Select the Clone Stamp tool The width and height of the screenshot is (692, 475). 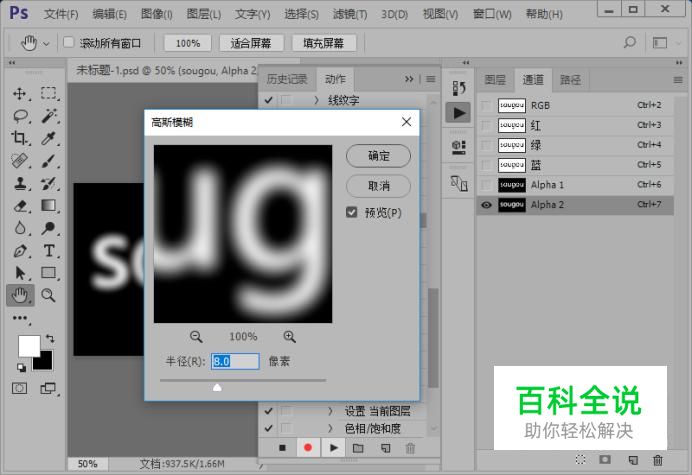[19, 183]
